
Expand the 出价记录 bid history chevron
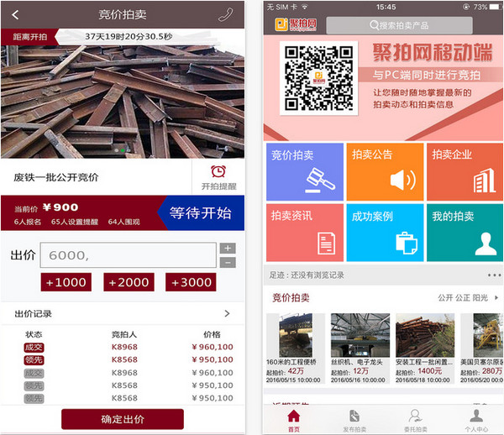[x=227, y=313]
